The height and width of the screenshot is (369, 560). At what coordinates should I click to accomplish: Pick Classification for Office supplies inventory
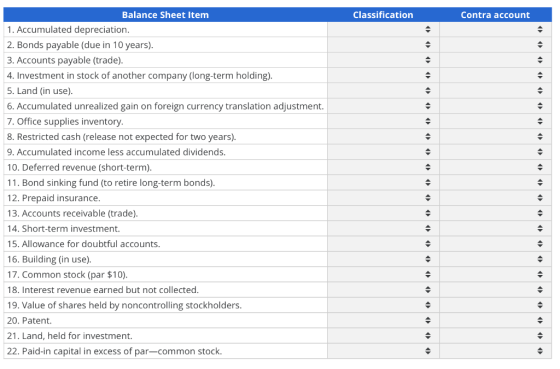coord(383,121)
